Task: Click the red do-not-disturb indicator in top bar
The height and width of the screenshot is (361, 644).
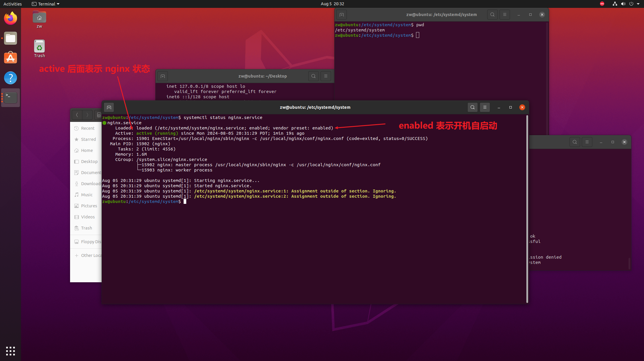Action: click(602, 4)
